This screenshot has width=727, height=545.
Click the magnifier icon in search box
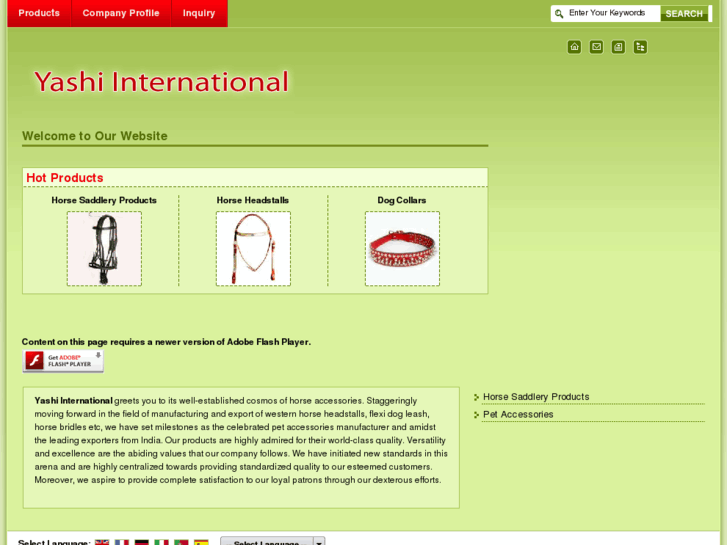click(x=559, y=13)
